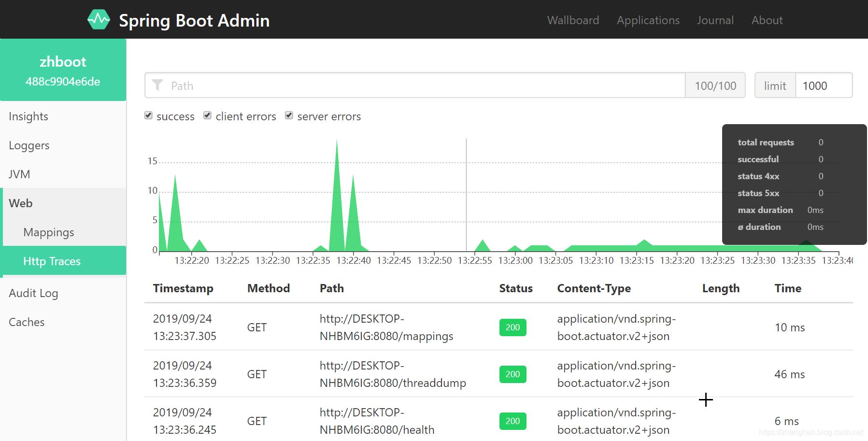Open the Loggers section
Screen dimensions: 868x441
(x=29, y=145)
